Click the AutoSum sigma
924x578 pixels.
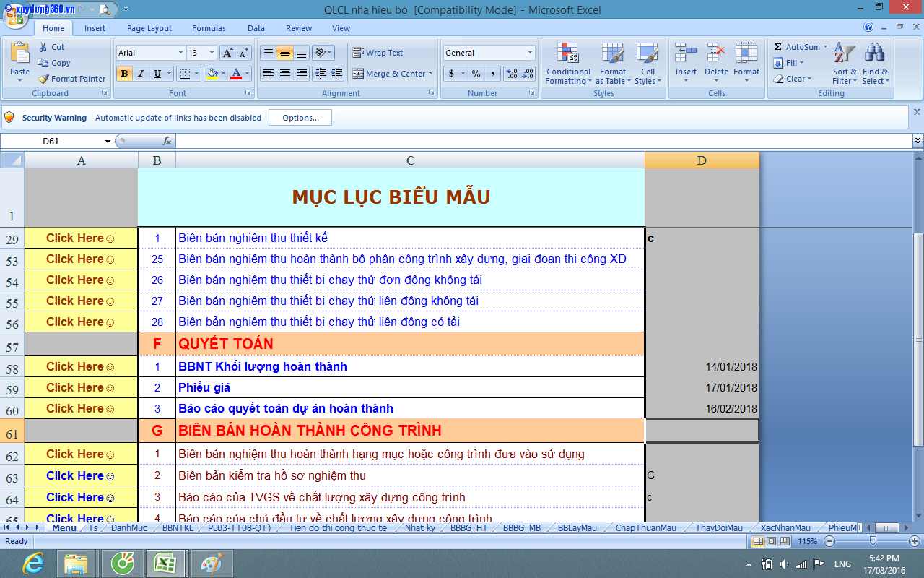(x=777, y=47)
